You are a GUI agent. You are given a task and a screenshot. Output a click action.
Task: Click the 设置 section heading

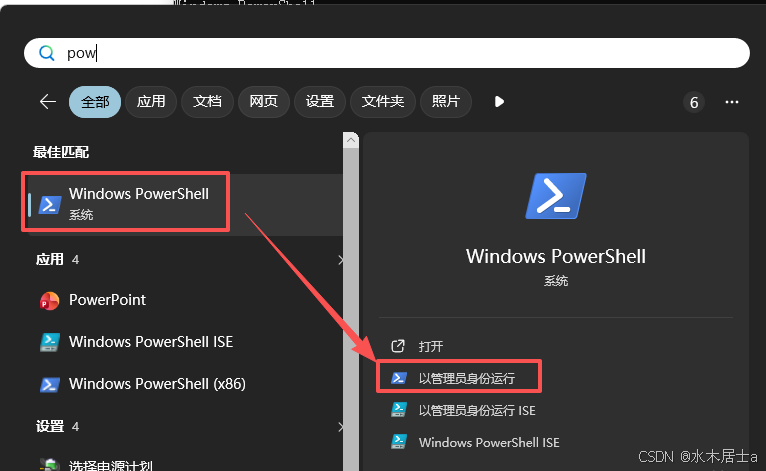click(x=49, y=427)
